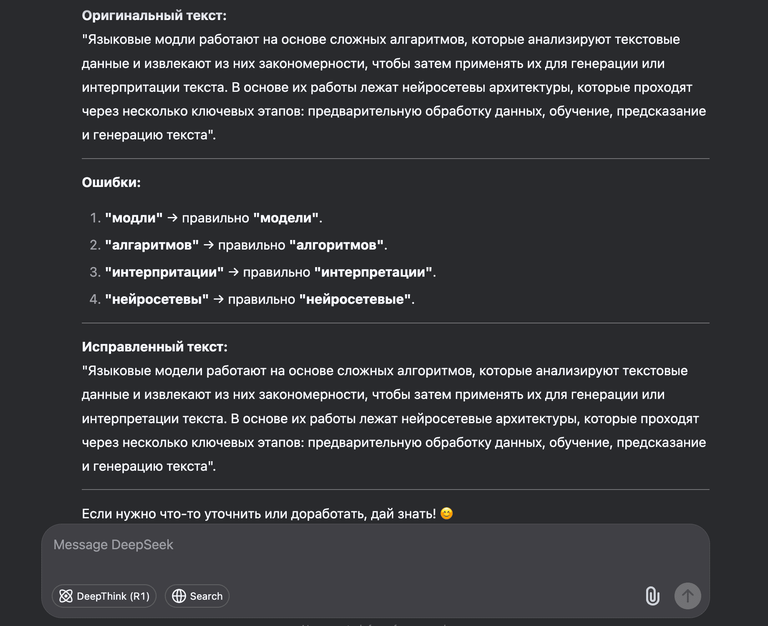768x626 pixels.
Task: Click the 'Оригинальный текст:' heading
Action: click(x=154, y=16)
